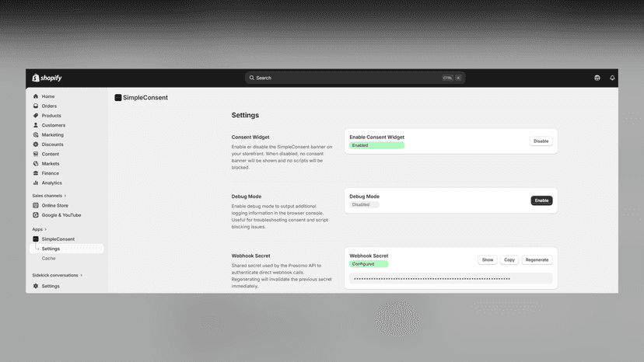Select Settings subpage under SimpleConsent

click(x=51, y=249)
